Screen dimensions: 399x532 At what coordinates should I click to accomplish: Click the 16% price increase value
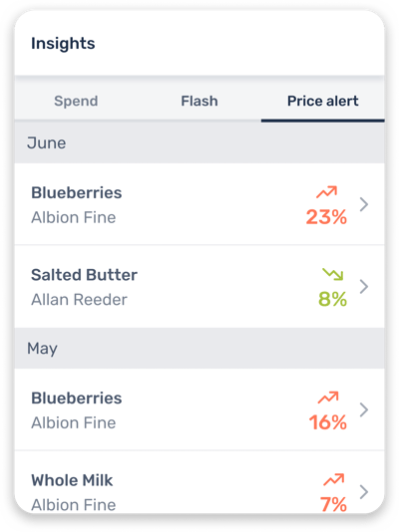point(328,422)
